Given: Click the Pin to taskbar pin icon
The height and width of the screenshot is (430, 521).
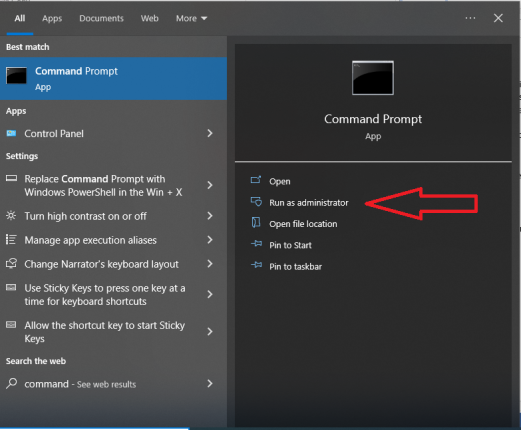Looking at the screenshot, I should click(x=256, y=265).
